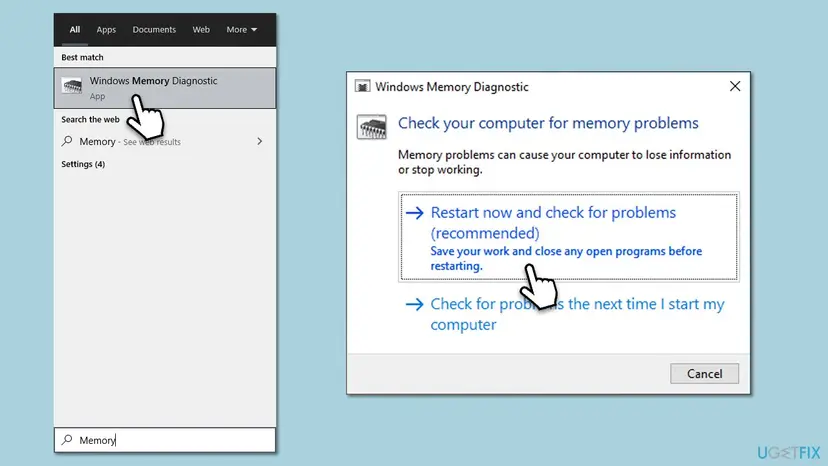Click 'Check your computer for memory problems' heading
828x466 pixels.
pos(548,123)
